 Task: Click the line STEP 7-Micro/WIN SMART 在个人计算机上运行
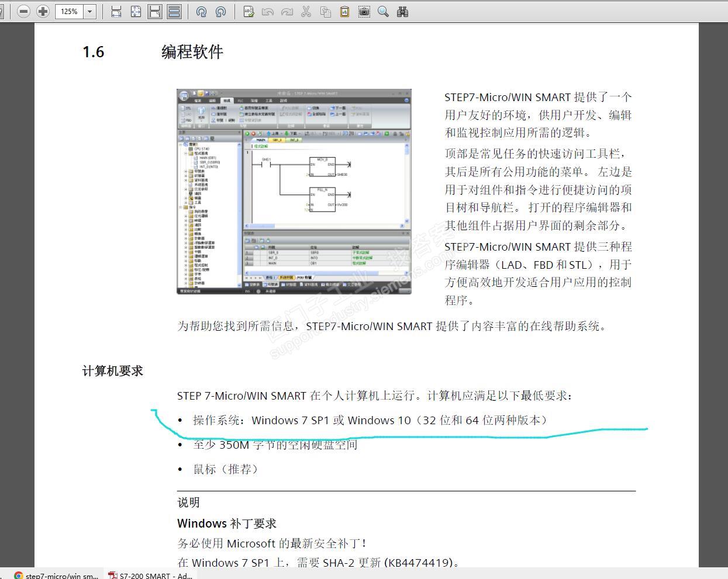376,396
